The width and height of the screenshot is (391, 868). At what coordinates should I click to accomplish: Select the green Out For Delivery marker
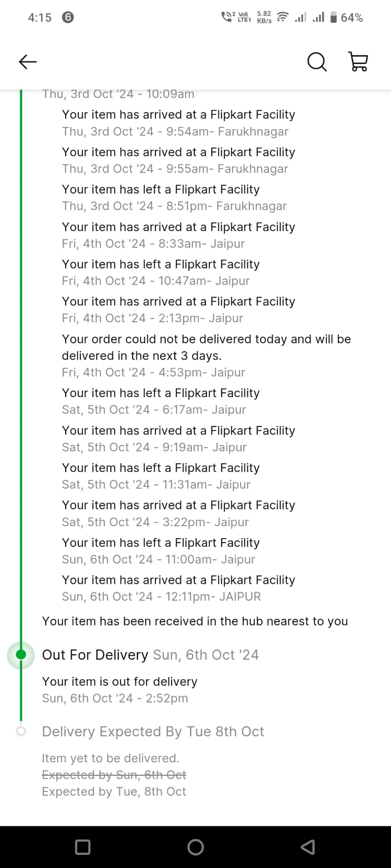[x=21, y=655]
